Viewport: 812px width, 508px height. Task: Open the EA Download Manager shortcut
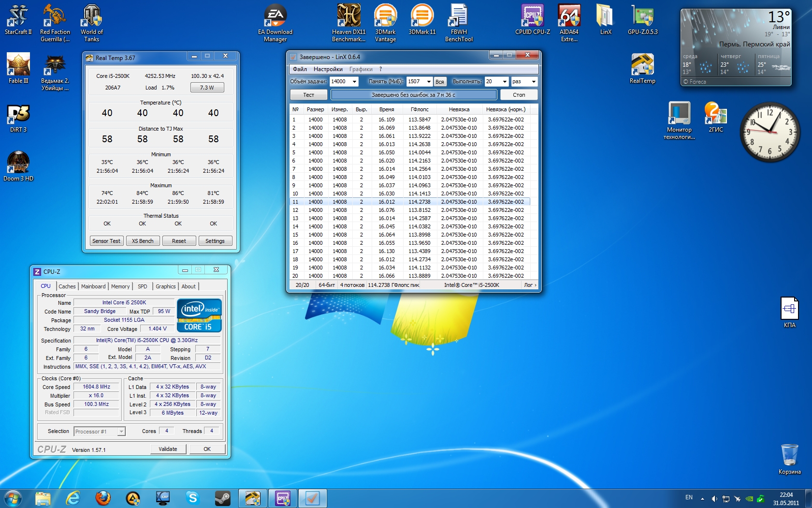[275, 23]
